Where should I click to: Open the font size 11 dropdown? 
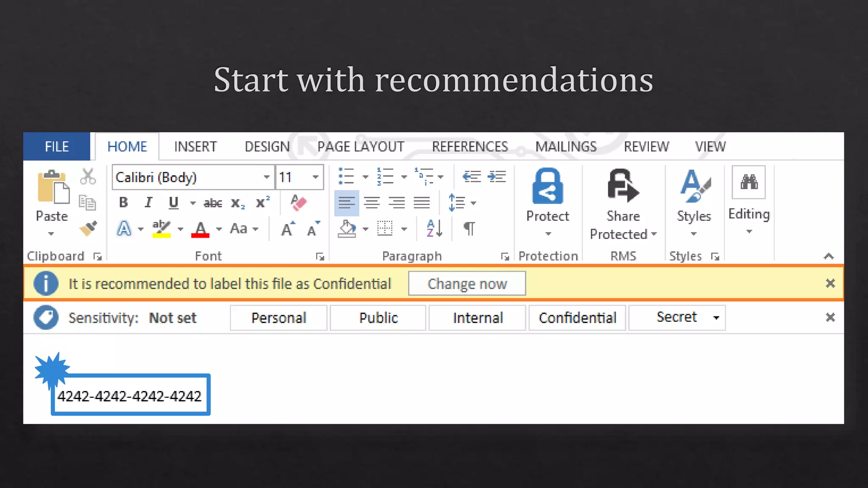pos(315,177)
